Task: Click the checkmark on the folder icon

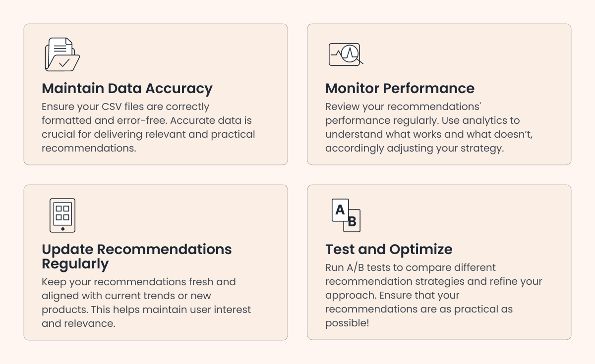Action: click(64, 63)
